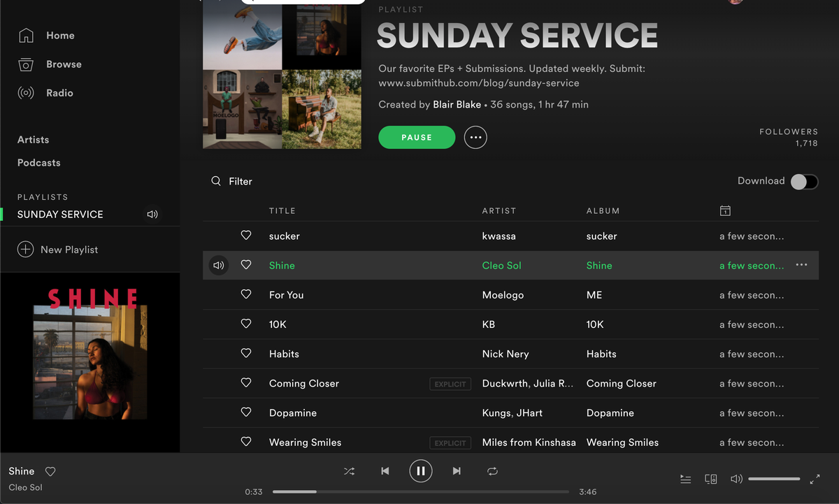
Task: Enter full screen with the expand icon
Action: click(x=815, y=479)
